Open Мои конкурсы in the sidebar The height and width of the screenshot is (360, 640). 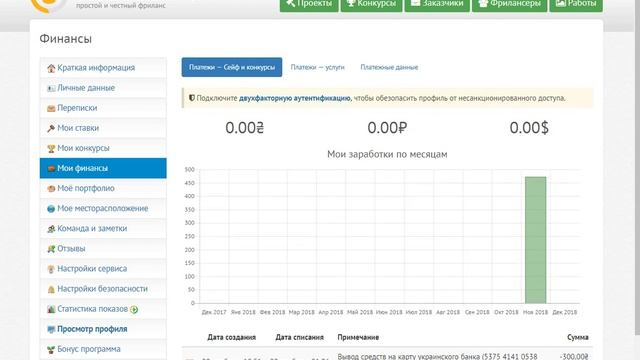(x=103, y=148)
